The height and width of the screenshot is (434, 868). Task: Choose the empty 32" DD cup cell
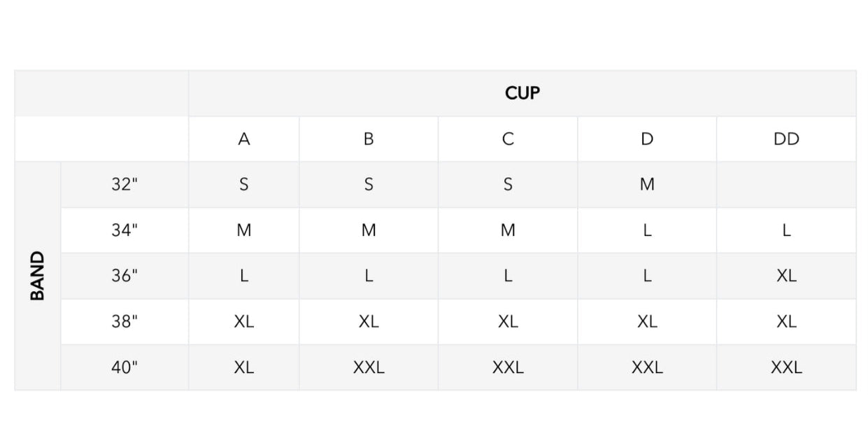click(786, 185)
